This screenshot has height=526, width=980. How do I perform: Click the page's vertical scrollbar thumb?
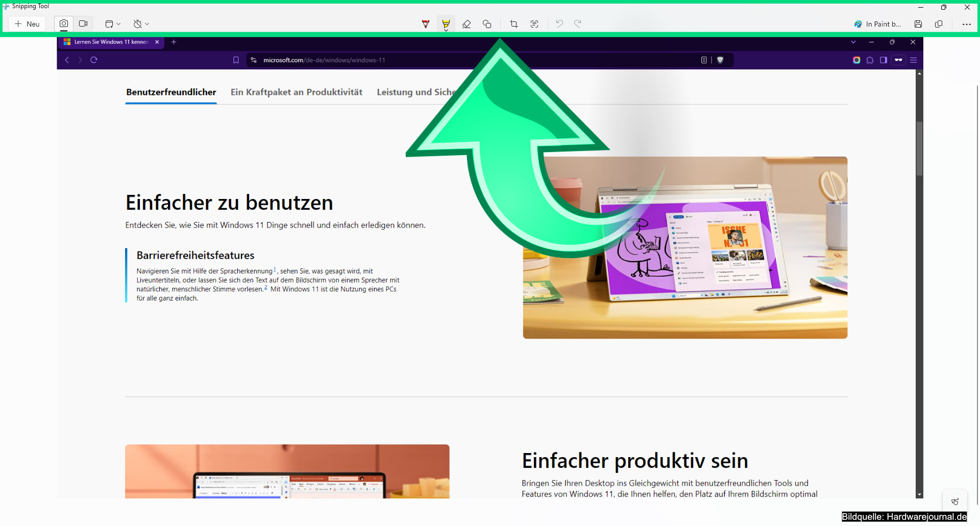click(919, 148)
